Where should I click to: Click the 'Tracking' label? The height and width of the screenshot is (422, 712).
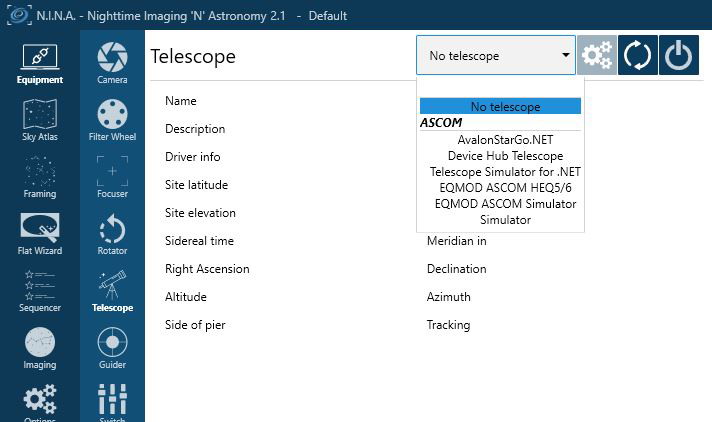(448, 325)
